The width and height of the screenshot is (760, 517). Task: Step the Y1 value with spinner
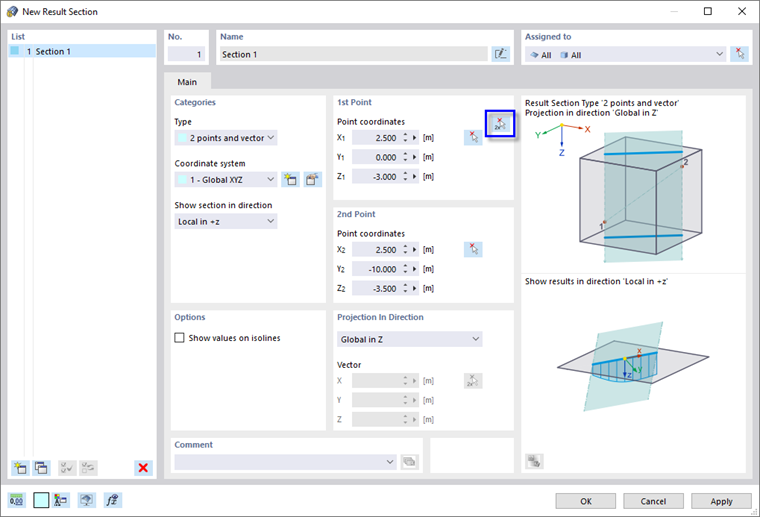(x=406, y=157)
